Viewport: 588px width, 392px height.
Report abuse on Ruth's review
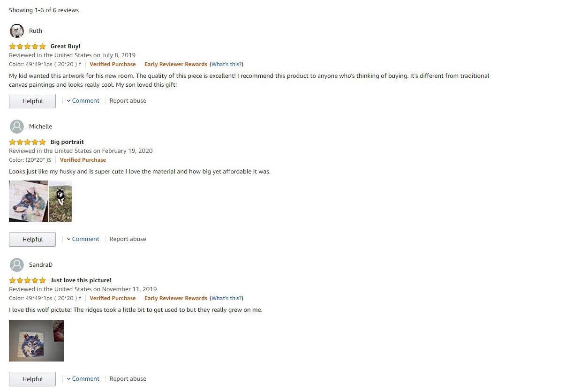coord(128,101)
